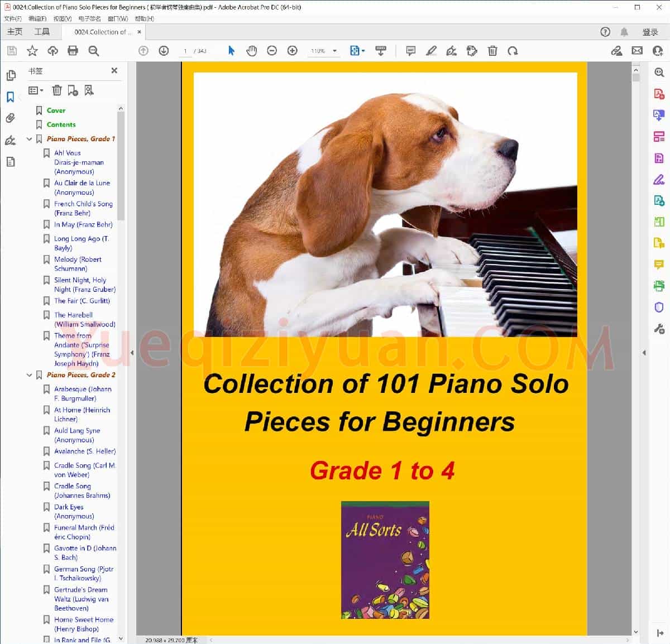The width and height of the screenshot is (670, 644).
Task: Jump to bookmark The Harebell
Action: (85, 319)
